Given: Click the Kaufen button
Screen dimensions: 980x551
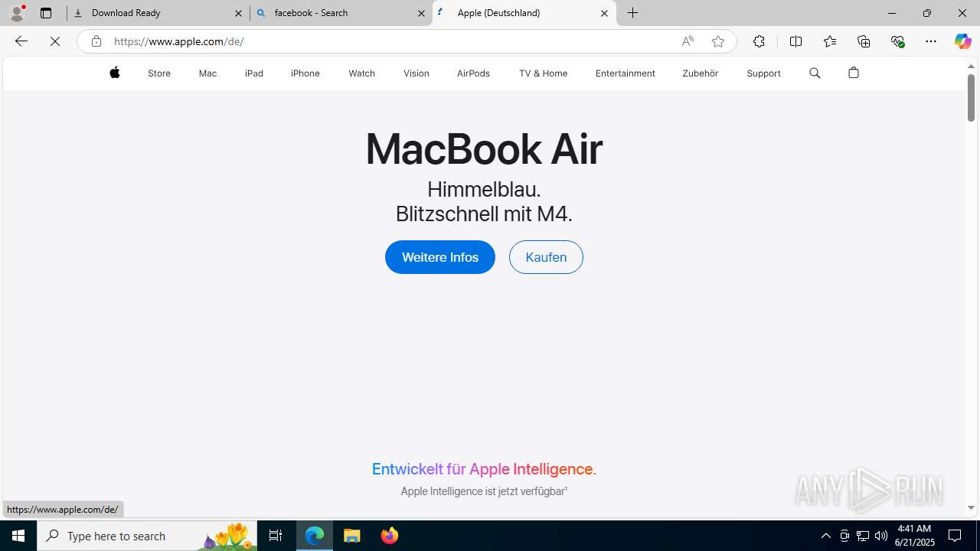Looking at the screenshot, I should tap(546, 257).
